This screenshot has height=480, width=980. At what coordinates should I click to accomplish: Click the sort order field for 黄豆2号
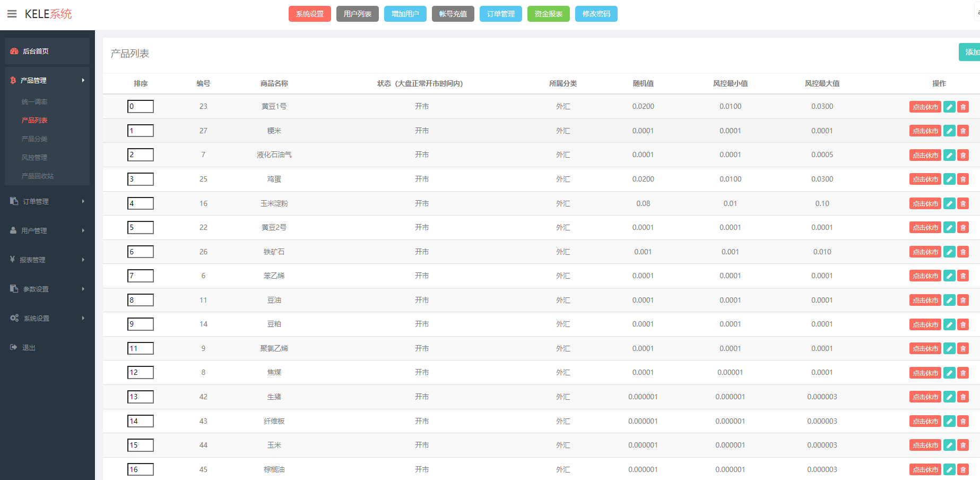tap(141, 228)
